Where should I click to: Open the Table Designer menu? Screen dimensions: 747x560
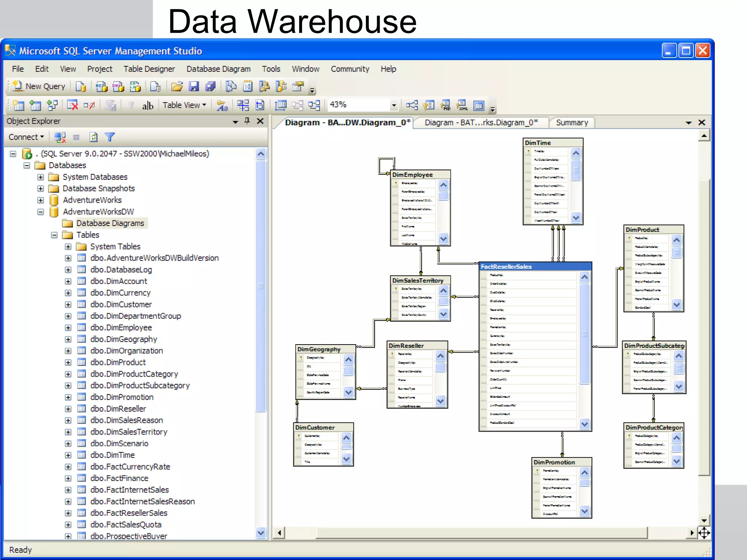[149, 69]
